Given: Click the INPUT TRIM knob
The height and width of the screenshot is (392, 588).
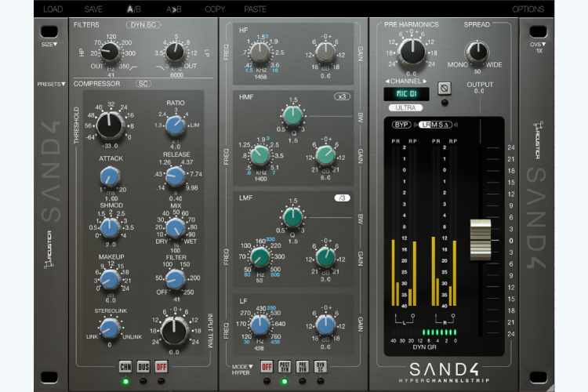Looking at the screenshot, I should [174, 331].
